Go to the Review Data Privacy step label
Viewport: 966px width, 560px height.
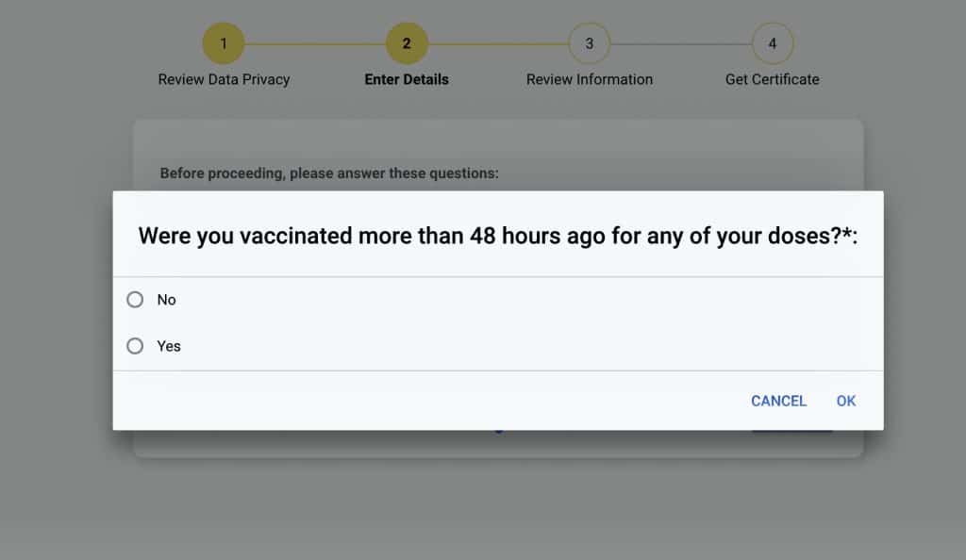coord(224,79)
